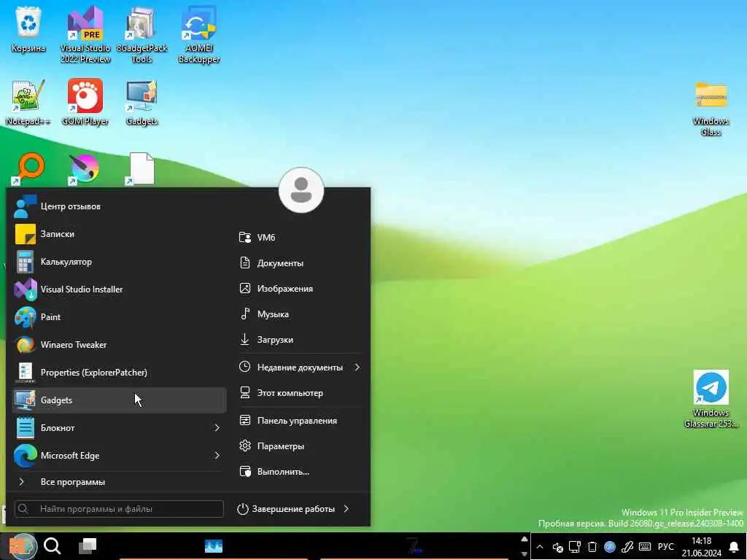The image size is (747, 560).
Task: Switch input language via РУС indicator
Action: coord(666,547)
